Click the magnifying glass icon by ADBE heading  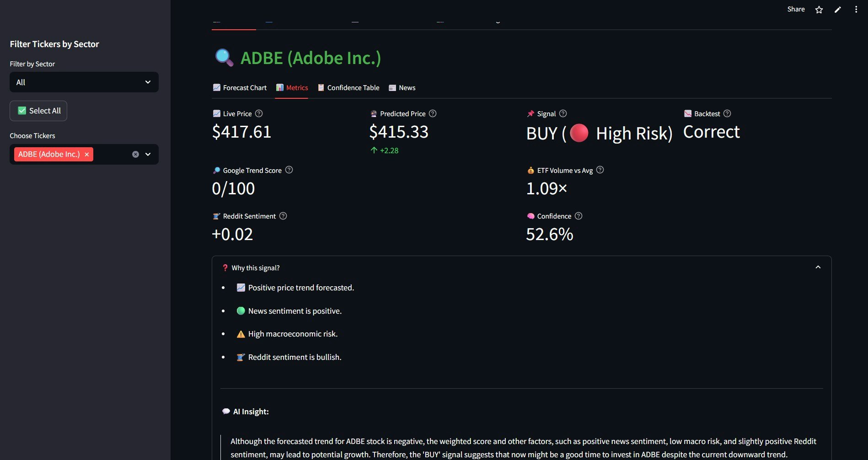224,58
